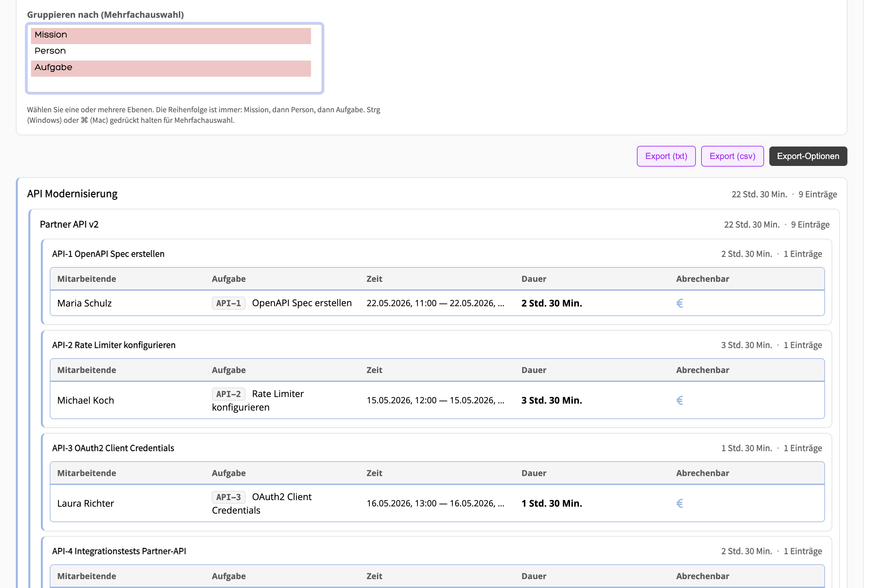Image resolution: width=883 pixels, height=588 pixels.
Task: Click Abrechenbar column header in API-3 table
Action: [x=702, y=473]
